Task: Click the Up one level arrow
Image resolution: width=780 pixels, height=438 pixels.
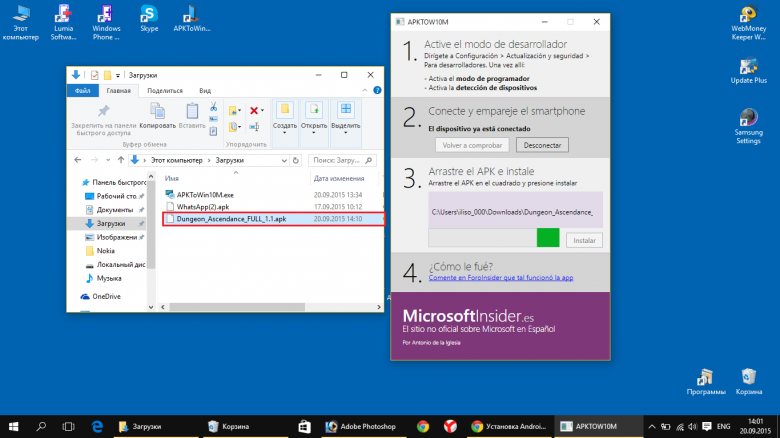Action: pos(121,160)
